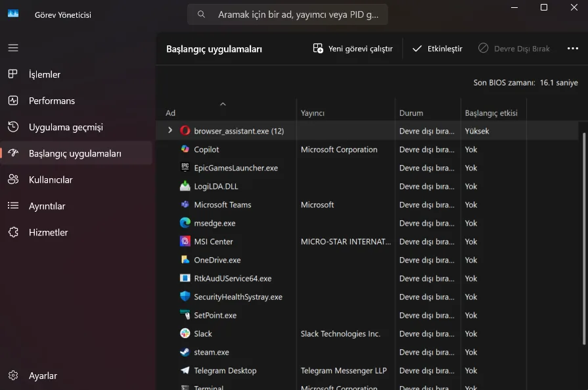This screenshot has width=588, height=390.
Task: Click the search input field
Action: pos(288,14)
